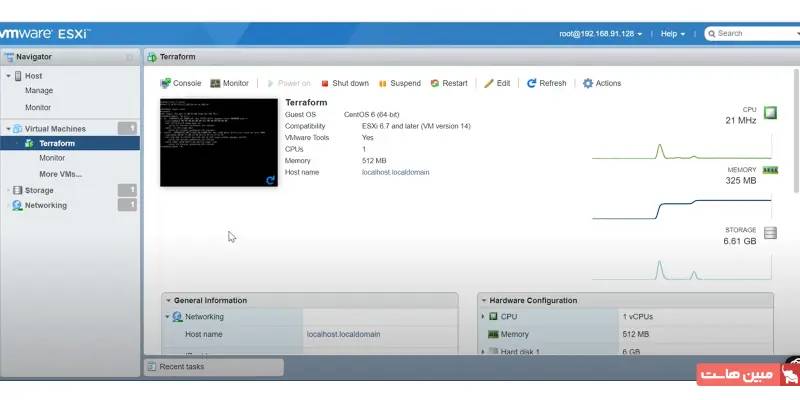The image size is (800, 400).
Task: Select Host in the Navigator
Action: tap(34, 76)
